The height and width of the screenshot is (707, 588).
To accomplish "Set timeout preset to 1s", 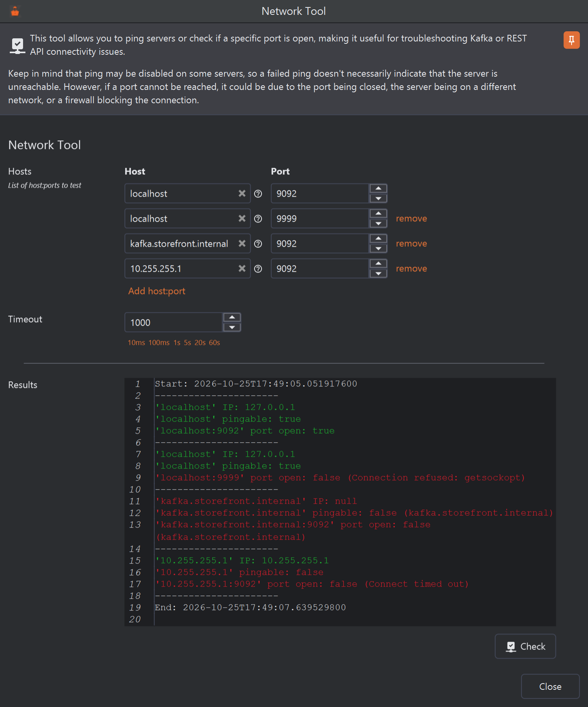I will coord(177,343).
